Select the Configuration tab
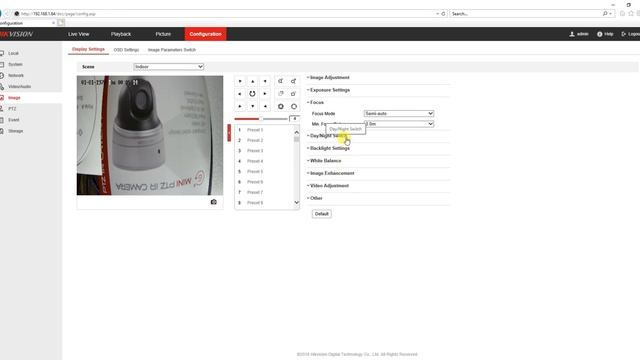The height and width of the screenshot is (360, 640). pyautogui.click(x=205, y=34)
